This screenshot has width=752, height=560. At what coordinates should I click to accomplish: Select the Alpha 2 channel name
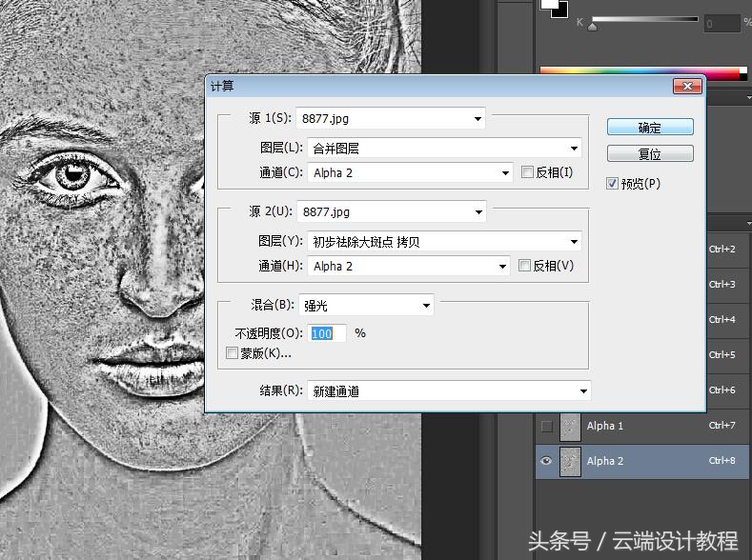pyautogui.click(x=605, y=461)
